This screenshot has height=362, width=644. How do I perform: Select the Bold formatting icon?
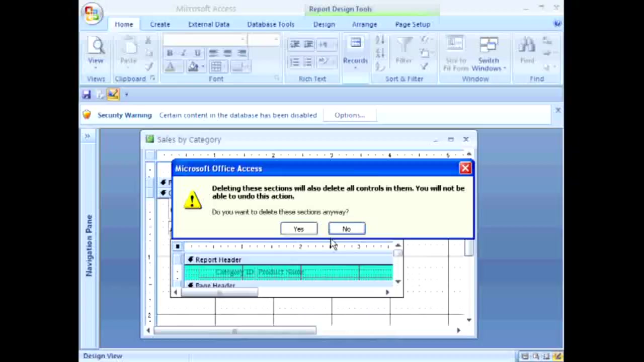tap(170, 53)
